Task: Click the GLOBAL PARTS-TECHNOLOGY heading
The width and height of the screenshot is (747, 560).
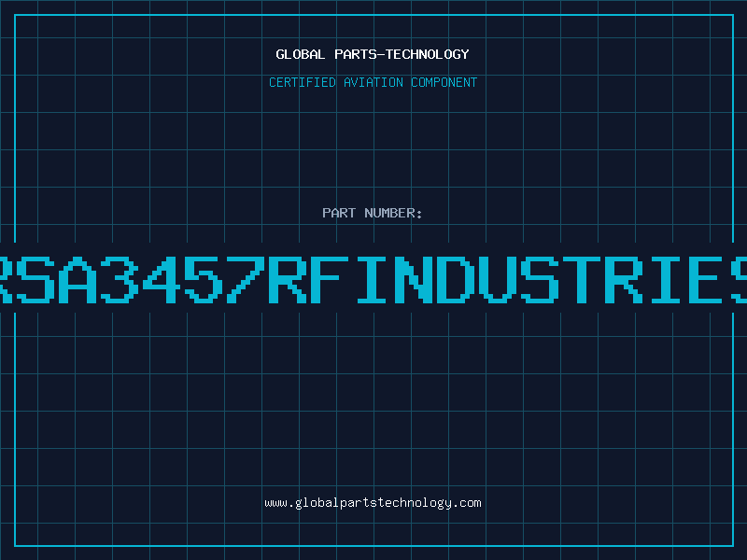Action: click(373, 54)
